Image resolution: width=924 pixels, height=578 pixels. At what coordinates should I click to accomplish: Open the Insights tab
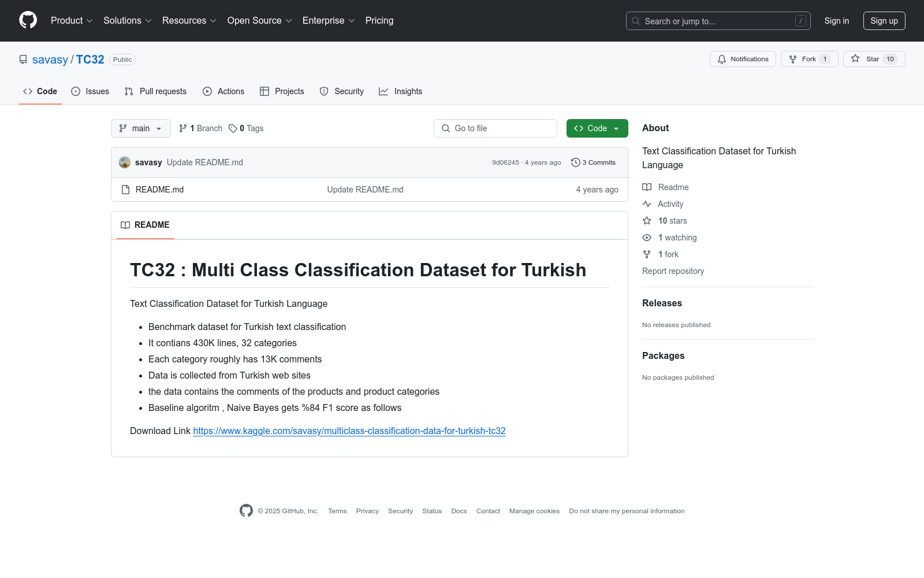click(x=401, y=91)
